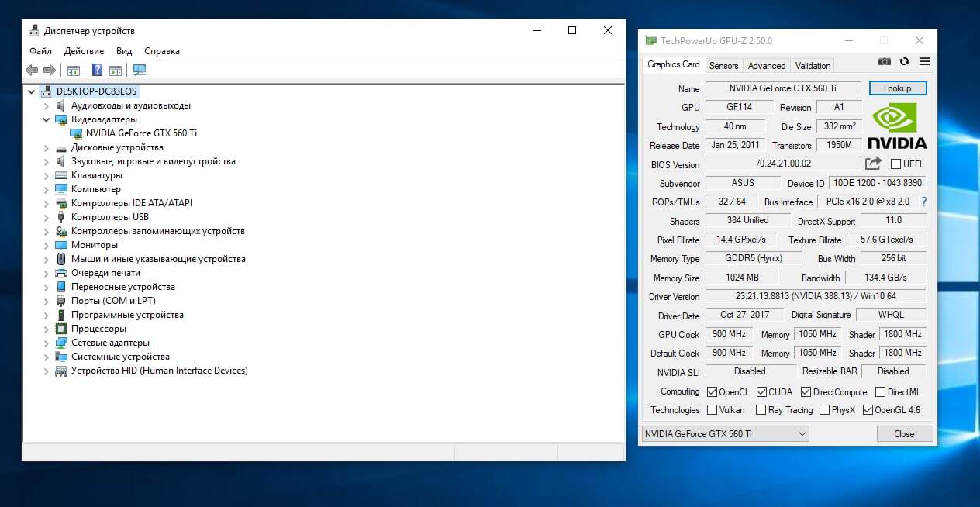
Task: Open the GPU-Z hamburger menu
Action: tap(924, 62)
